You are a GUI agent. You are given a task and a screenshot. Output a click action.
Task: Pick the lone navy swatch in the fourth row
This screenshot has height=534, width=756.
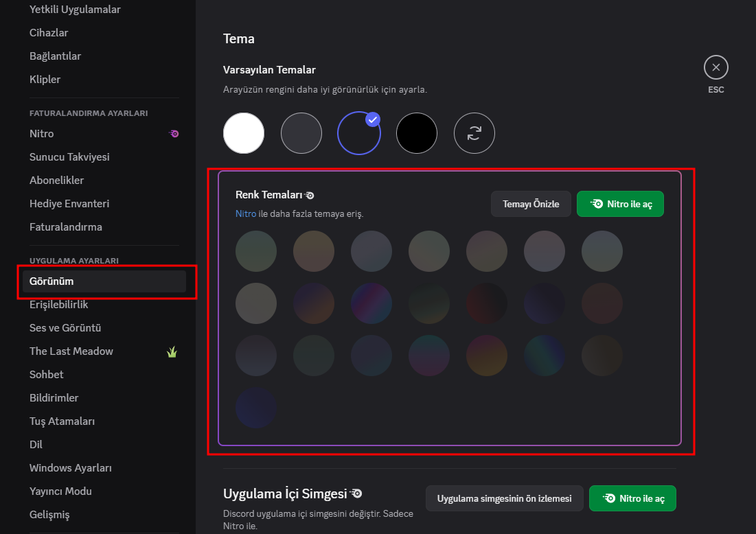[256, 408]
